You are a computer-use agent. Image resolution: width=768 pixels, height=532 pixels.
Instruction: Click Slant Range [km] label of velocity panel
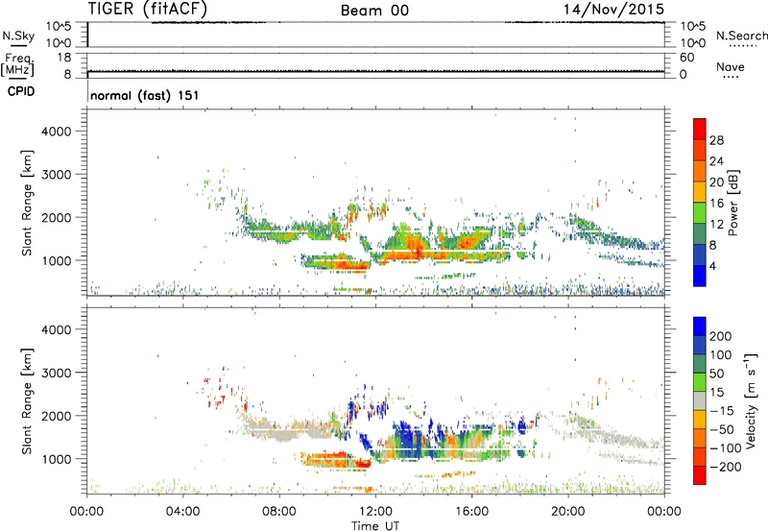(27, 401)
